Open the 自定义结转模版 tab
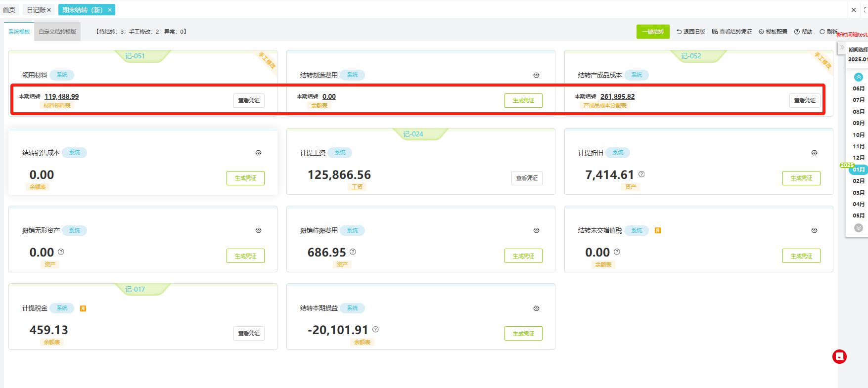Screen dimensions: 868x388 pyautogui.click(x=57, y=32)
